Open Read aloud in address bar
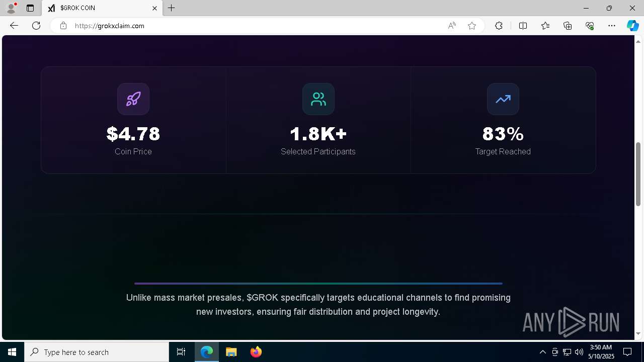Screen dimensions: 644x362 coord(452,26)
